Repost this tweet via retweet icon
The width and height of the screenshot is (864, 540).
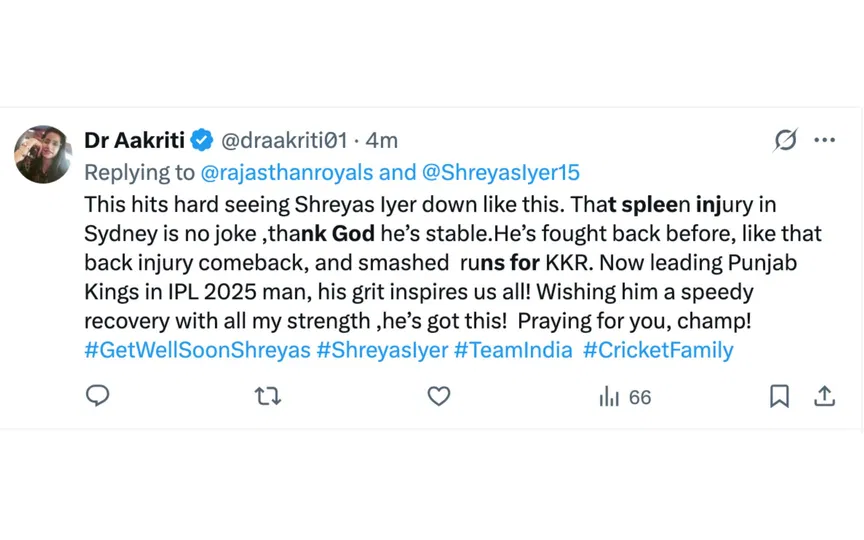(x=268, y=397)
